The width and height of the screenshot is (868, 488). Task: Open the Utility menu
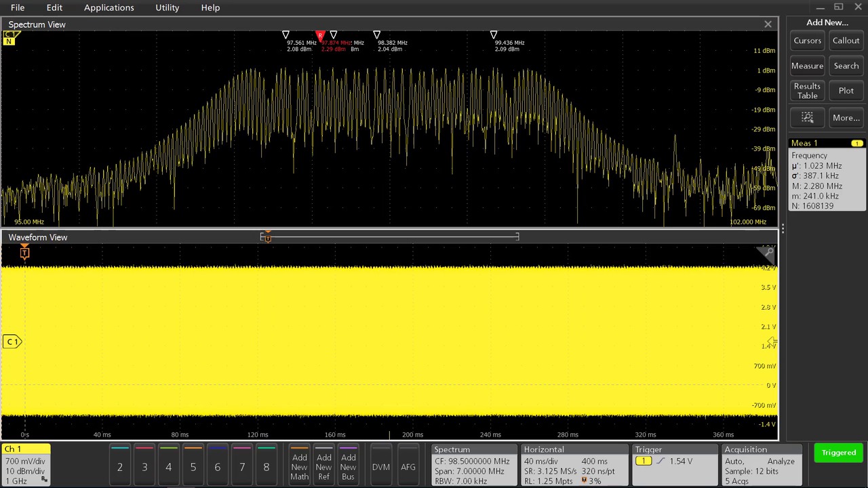pyautogui.click(x=167, y=7)
